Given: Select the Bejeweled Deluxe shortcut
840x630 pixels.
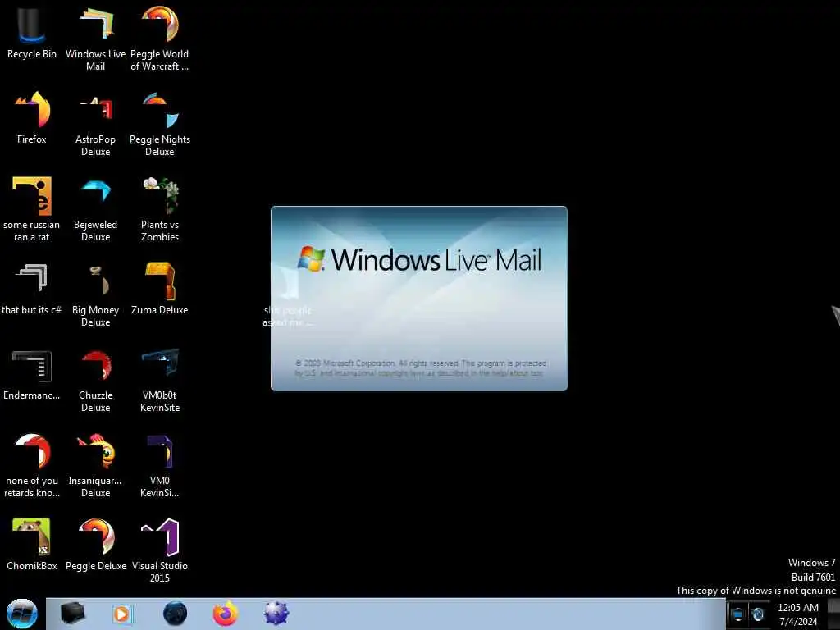Looking at the screenshot, I should (x=95, y=209).
